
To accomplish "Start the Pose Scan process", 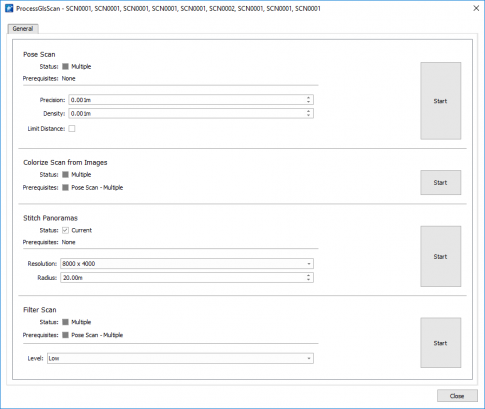I will pyautogui.click(x=440, y=101).
